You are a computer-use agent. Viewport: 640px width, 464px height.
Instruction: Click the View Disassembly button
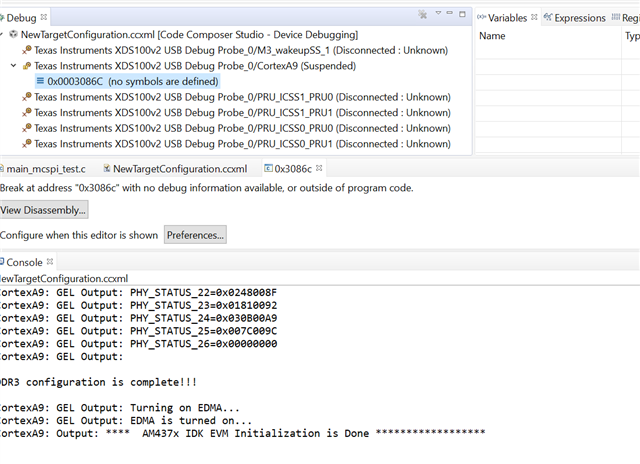pos(44,210)
